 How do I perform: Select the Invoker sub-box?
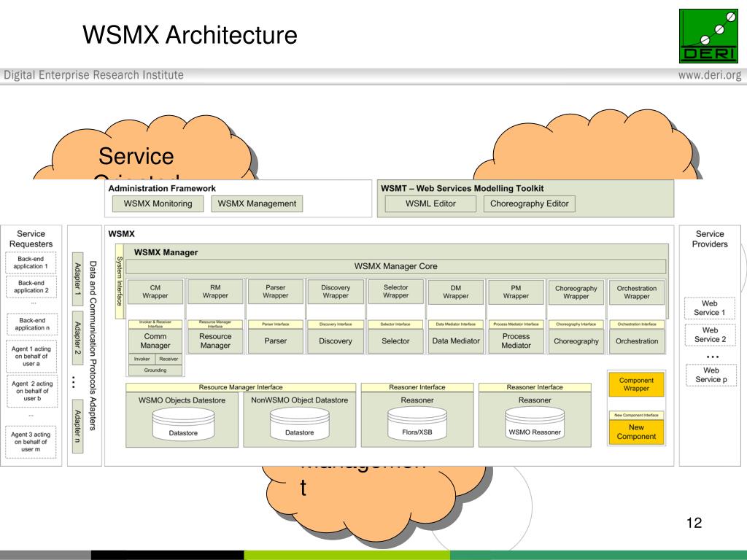coord(142,359)
